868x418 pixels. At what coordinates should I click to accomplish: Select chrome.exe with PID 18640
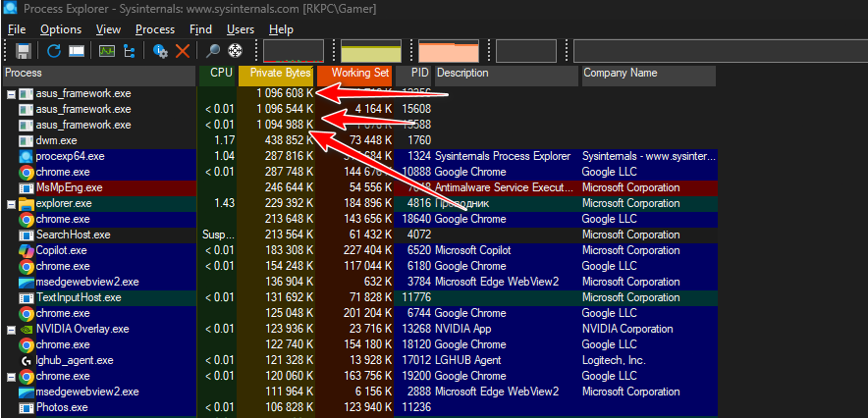[359, 219]
